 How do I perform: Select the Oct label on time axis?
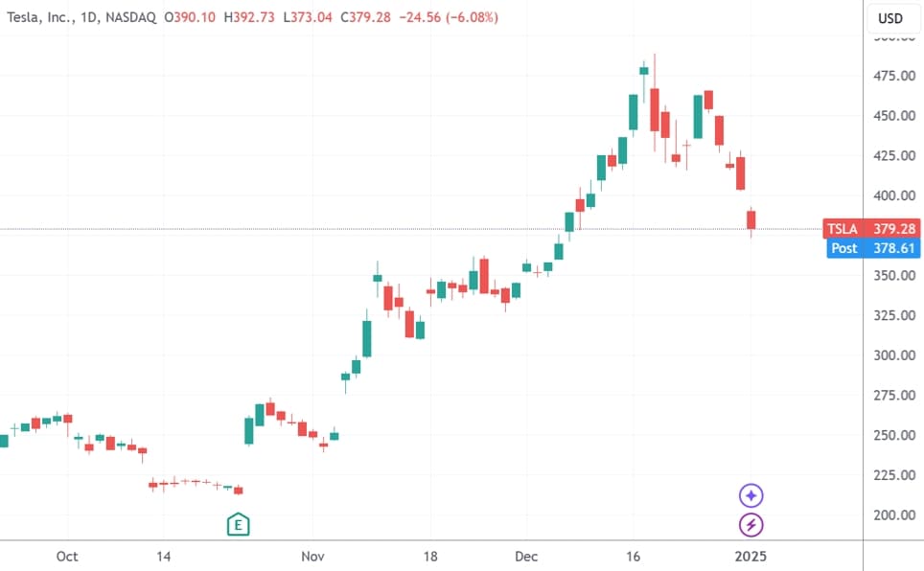point(66,556)
